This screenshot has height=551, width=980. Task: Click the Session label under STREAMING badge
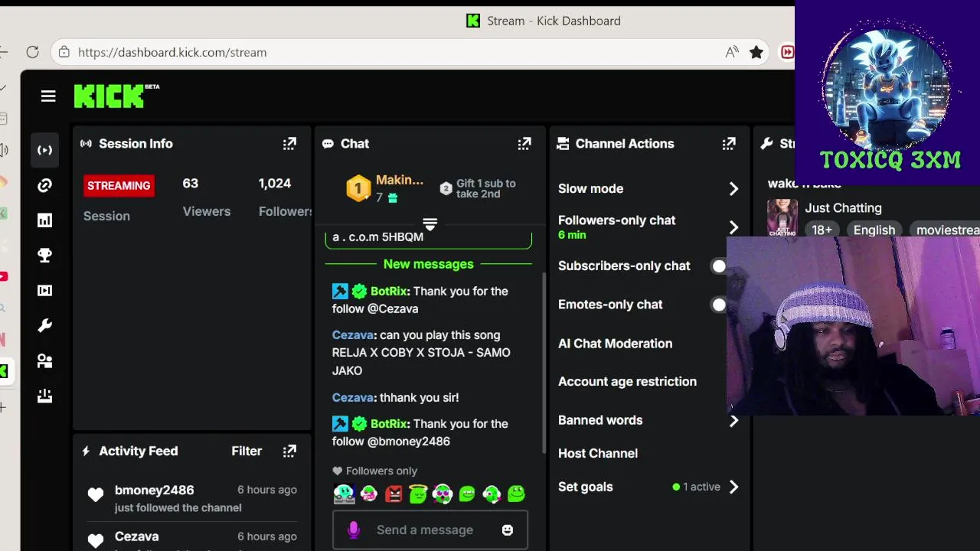[106, 216]
